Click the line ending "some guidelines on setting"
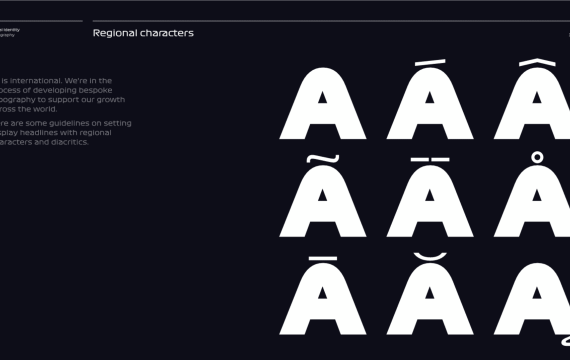The width and height of the screenshot is (570, 360). pos(66,123)
